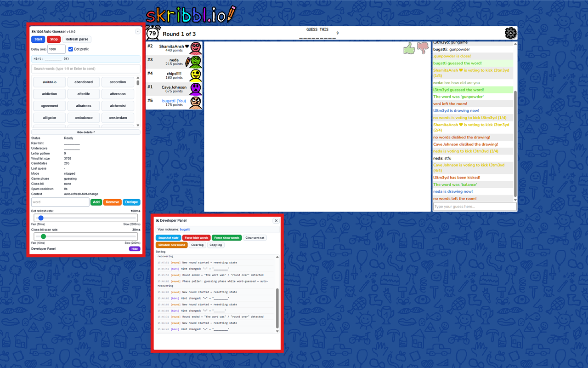Select the word 'alchemist'
This screenshot has height=368, width=588.
pos(118,106)
